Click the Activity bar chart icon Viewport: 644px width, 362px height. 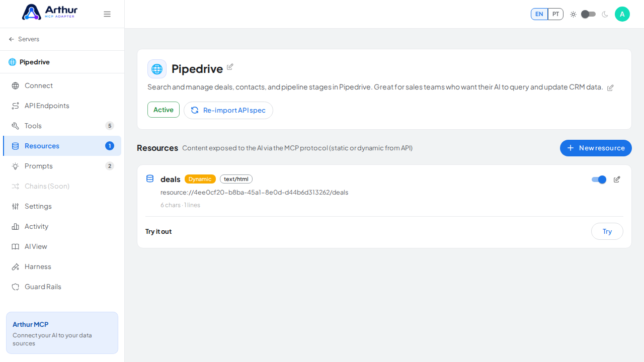pyautogui.click(x=16, y=226)
